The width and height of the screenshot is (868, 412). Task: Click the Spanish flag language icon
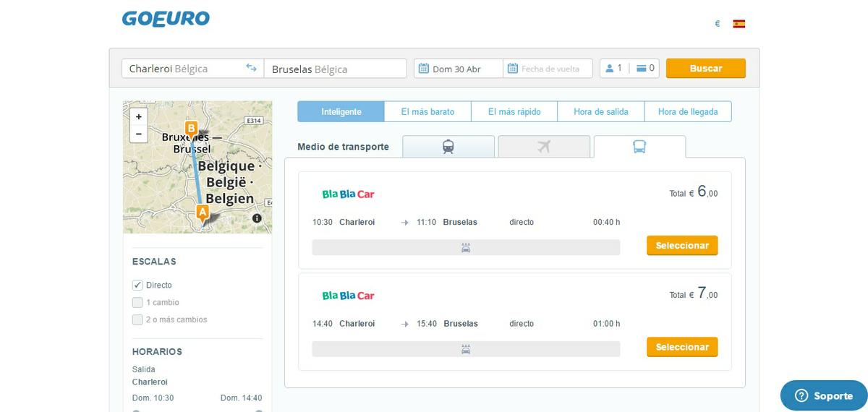click(739, 24)
